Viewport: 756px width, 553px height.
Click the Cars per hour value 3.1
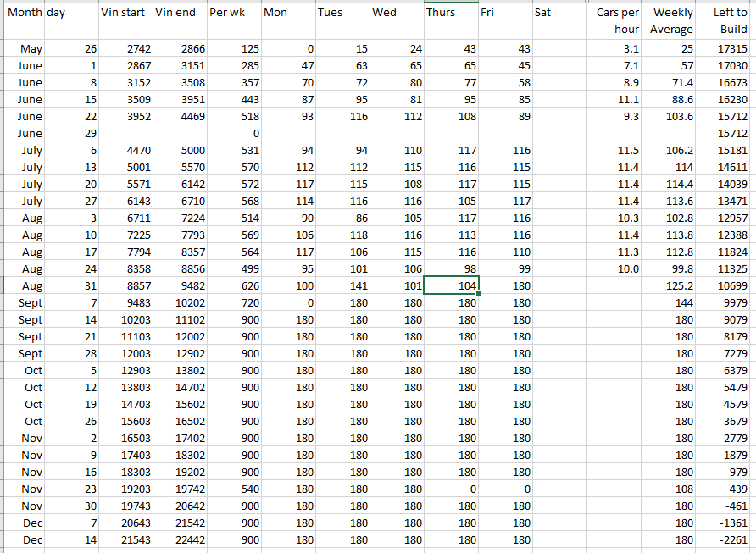pos(617,49)
